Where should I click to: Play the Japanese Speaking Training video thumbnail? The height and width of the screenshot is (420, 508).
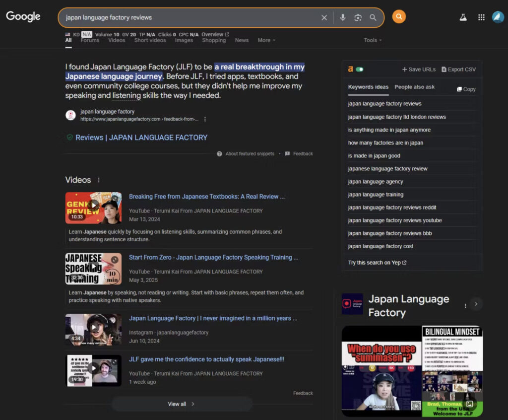coord(93,269)
